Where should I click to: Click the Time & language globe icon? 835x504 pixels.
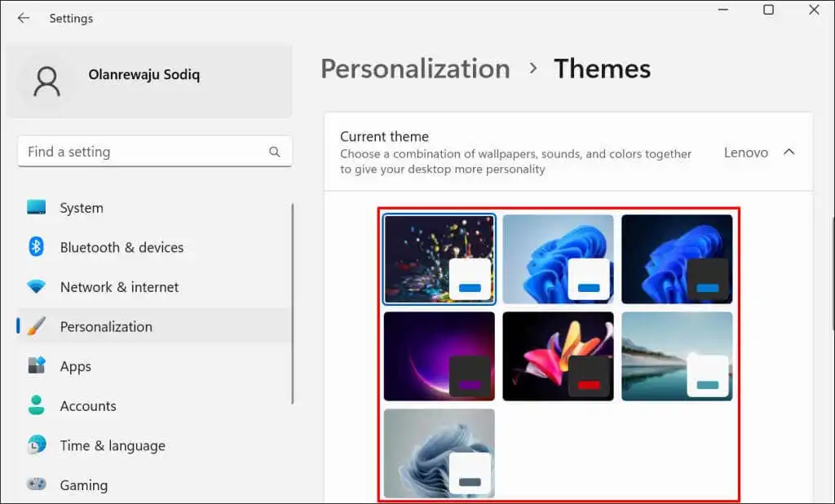pyautogui.click(x=36, y=444)
